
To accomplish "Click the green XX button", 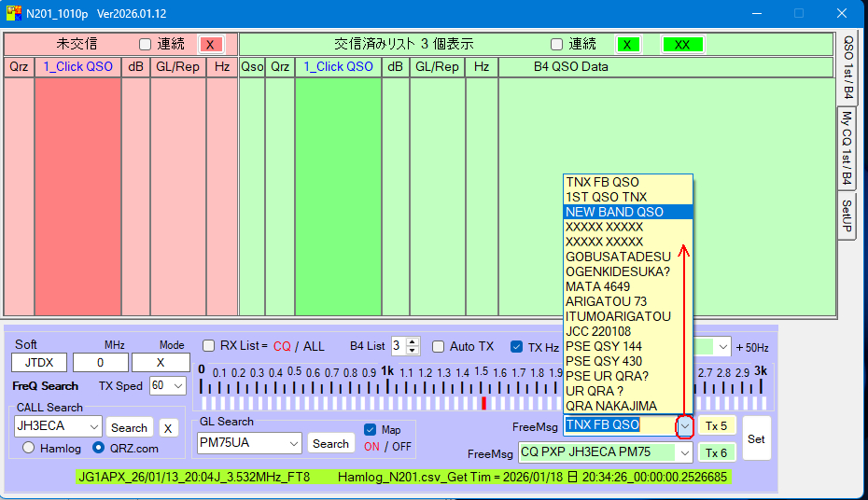I will pos(681,45).
